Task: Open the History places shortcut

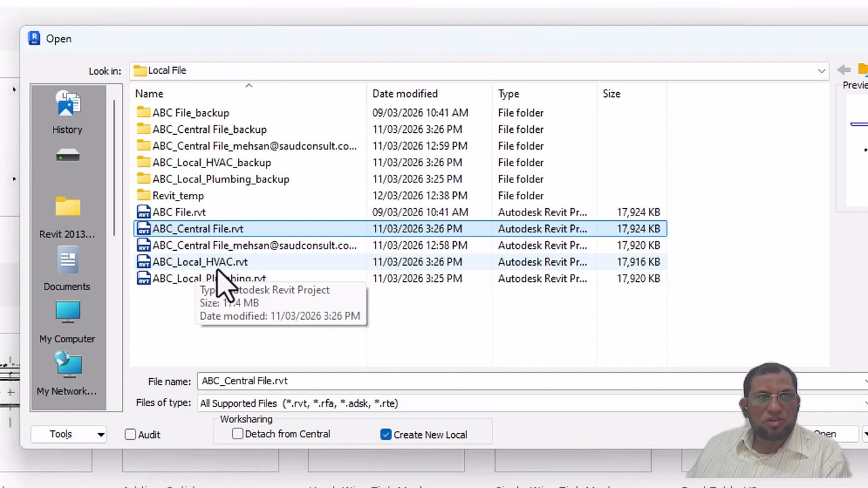Action: 67,113
